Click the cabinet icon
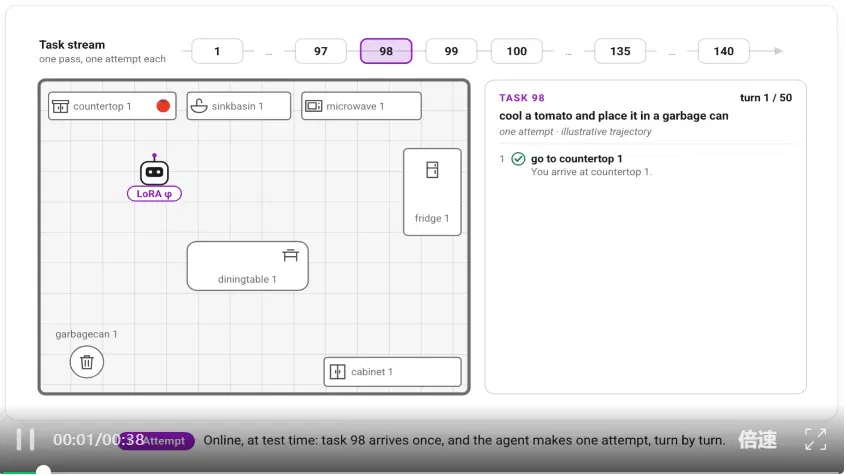This screenshot has width=846, height=475. (338, 372)
